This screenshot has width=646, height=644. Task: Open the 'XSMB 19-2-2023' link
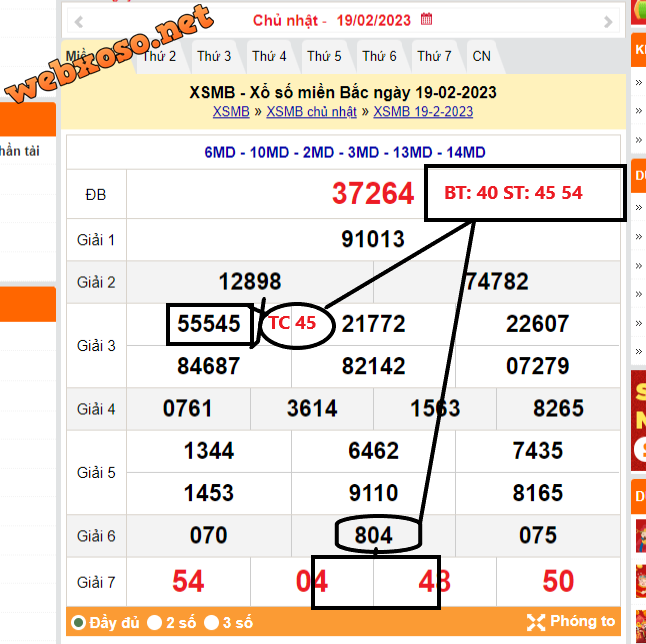423,112
